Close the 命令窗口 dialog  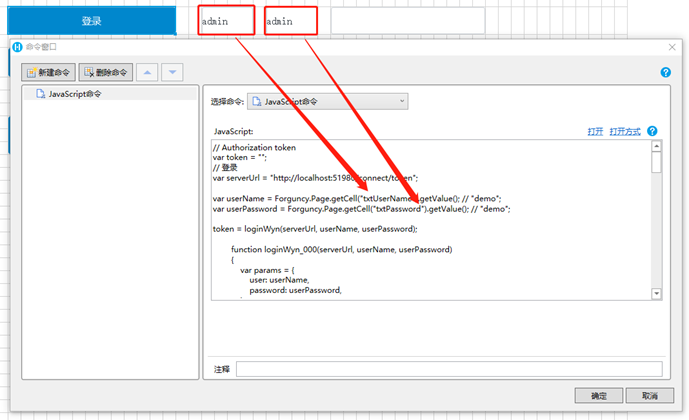[x=672, y=47]
